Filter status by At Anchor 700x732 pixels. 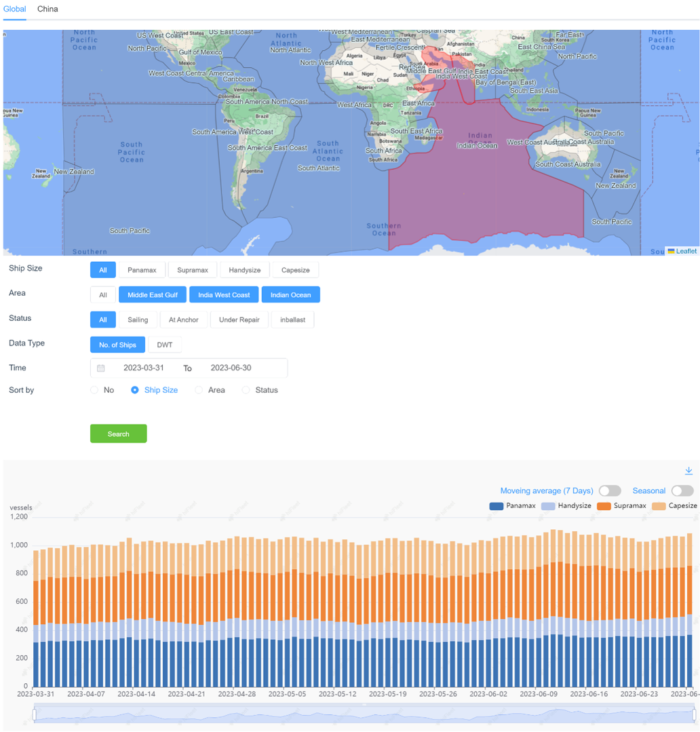pyautogui.click(x=183, y=320)
